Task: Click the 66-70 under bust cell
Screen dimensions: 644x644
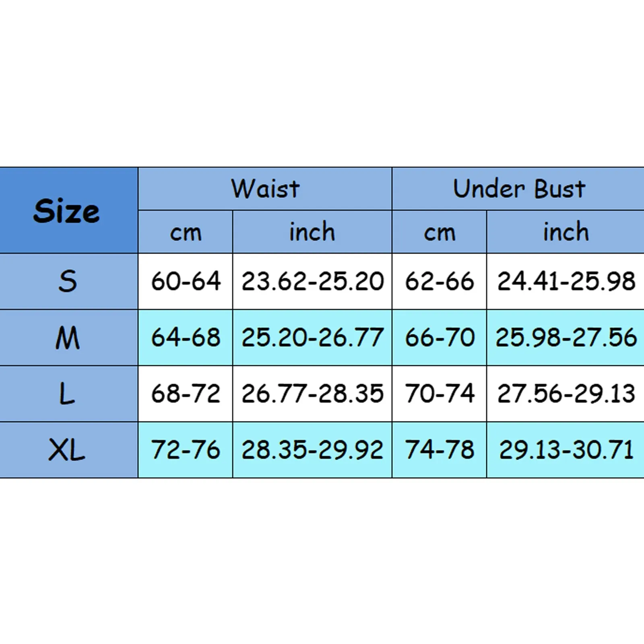Action: click(440, 338)
